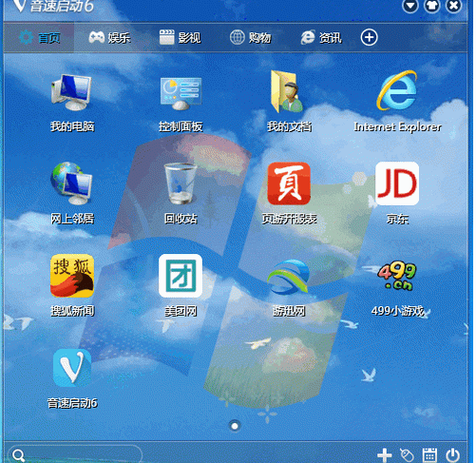The width and height of the screenshot is (476, 463).
Task: Open the 京东 JD shortcut
Action: 397,183
